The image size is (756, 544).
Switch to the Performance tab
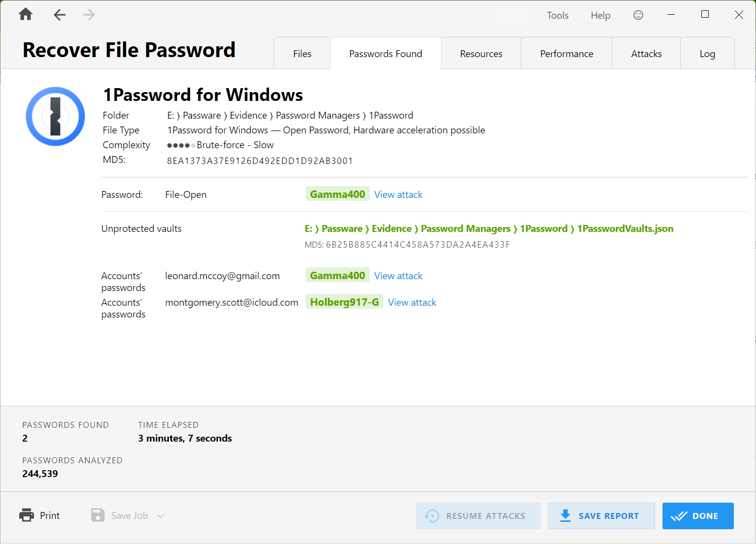(566, 53)
